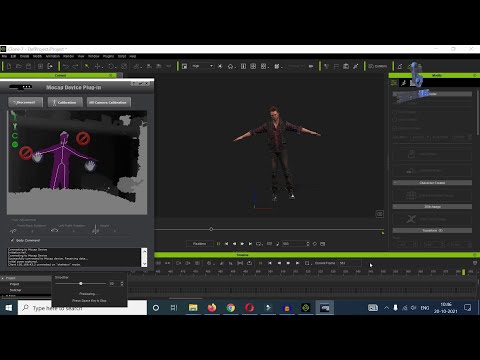480x360 pixels.
Task: Toggle the Body Command checkbox
Action: coord(12,240)
